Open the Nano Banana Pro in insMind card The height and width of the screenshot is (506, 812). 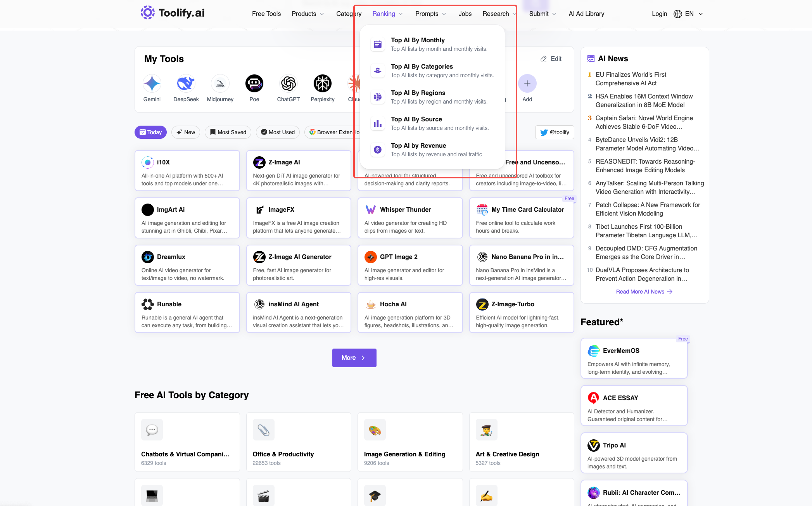pos(522,265)
